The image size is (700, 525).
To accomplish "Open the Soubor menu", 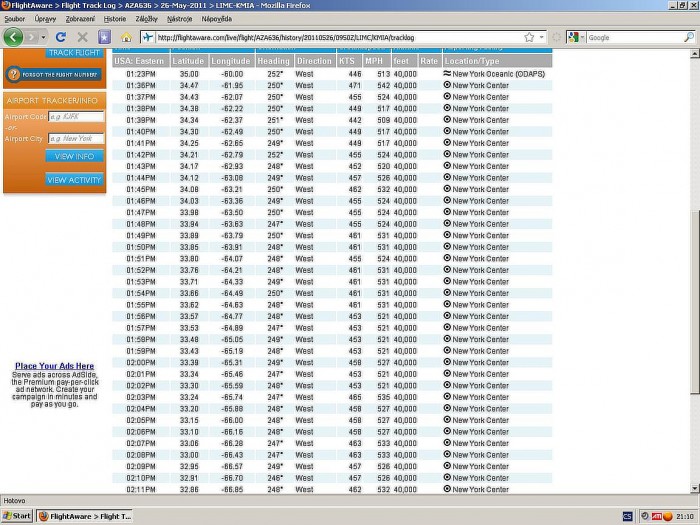I will coord(14,19).
